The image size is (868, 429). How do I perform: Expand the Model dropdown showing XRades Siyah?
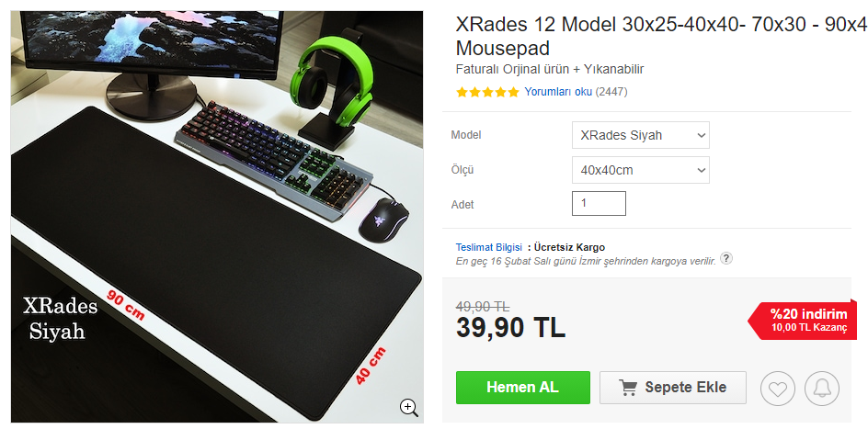(641, 135)
